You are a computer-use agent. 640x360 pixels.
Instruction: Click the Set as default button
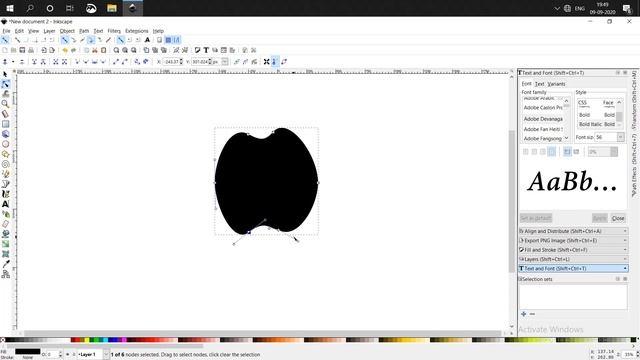pos(536,218)
